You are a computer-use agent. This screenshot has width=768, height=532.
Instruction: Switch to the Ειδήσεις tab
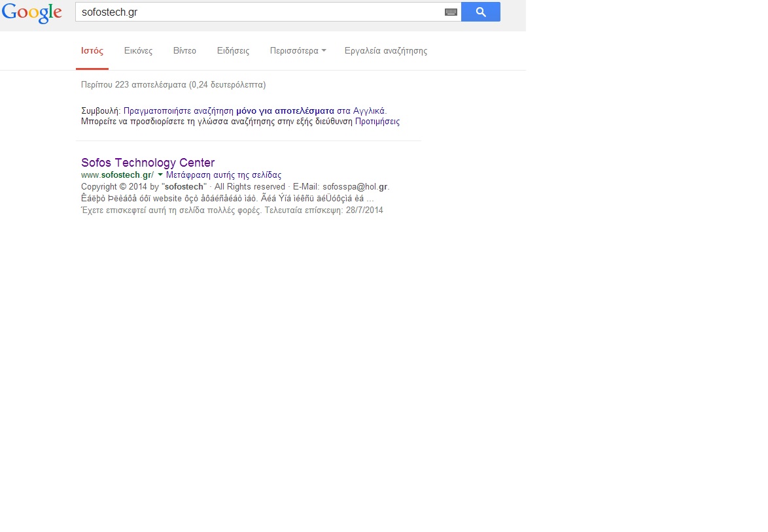tap(233, 51)
